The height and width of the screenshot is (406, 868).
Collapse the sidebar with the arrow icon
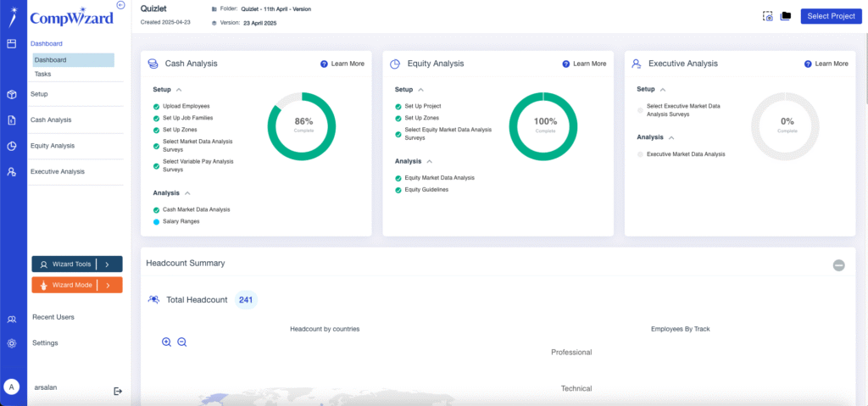coord(121,5)
